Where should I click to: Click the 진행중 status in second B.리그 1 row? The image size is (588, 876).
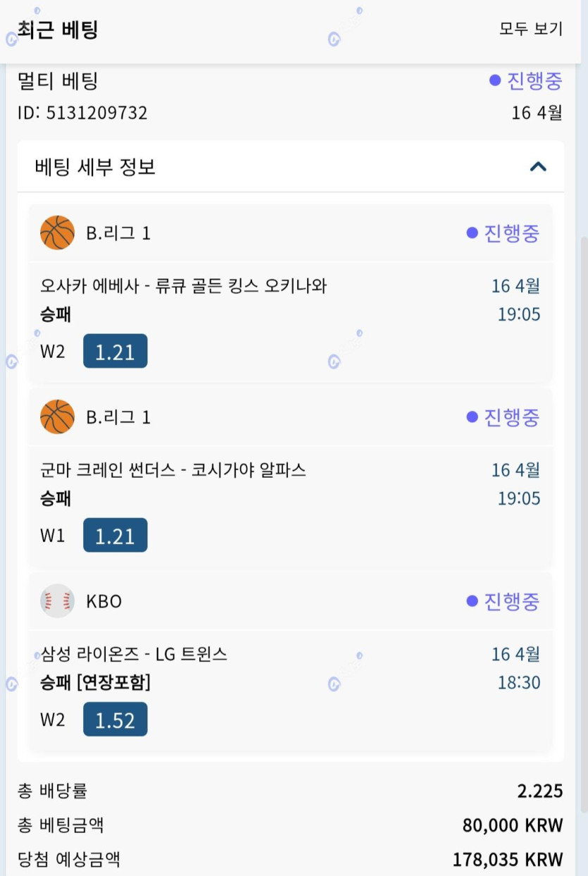pyautogui.click(x=503, y=417)
